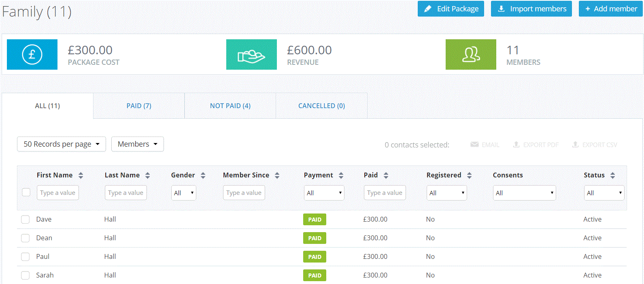Screen dimensions: 644x284
Task: Select the checkbox next to Paul Hall
Action: [26, 257]
